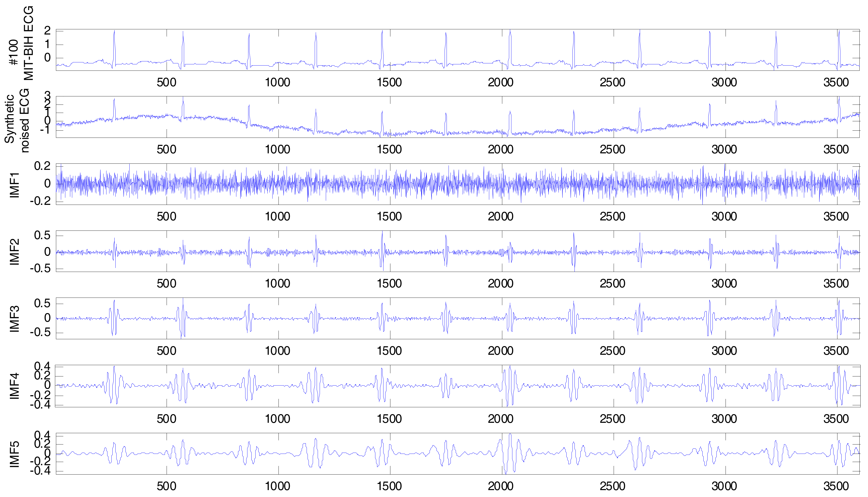Click the 1500 tick label under IMF2 plot
The height and width of the screenshot is (497, 868).
click(389, 283)
